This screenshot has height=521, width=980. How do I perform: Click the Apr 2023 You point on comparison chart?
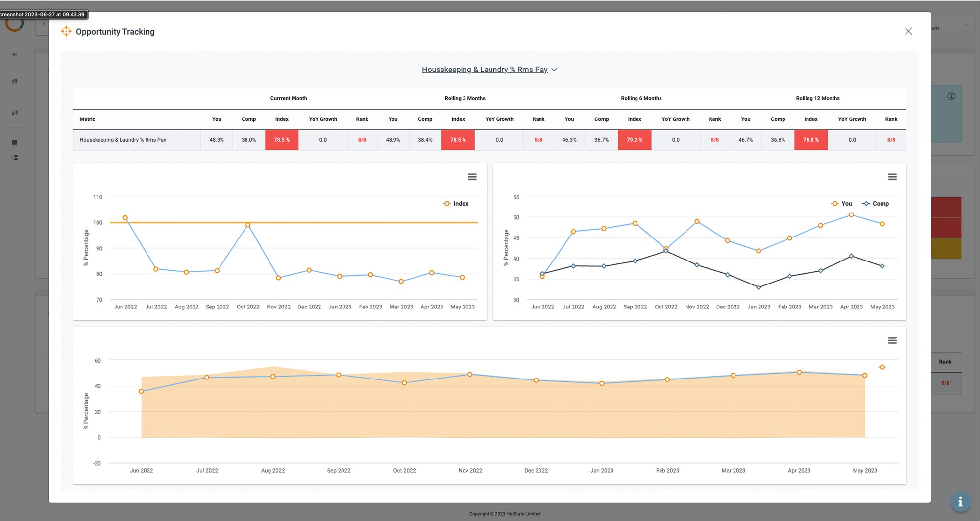pyautogui.click(x=851, y=215)
